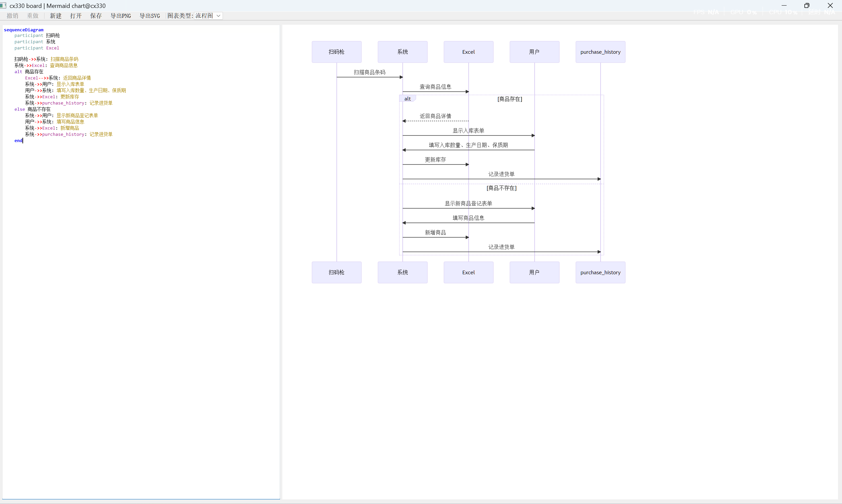Place cursor on 'participant 扫码枪' line

[x=37, y=35]
